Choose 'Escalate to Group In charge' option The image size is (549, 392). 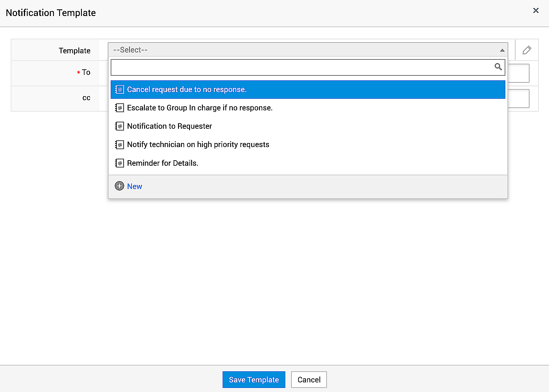click(200, 108)
